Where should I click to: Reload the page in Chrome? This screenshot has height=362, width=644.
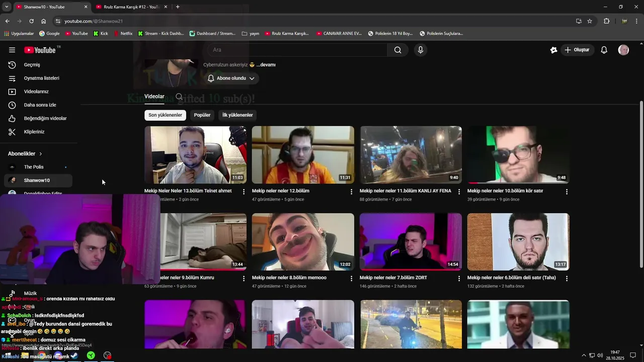31,21
